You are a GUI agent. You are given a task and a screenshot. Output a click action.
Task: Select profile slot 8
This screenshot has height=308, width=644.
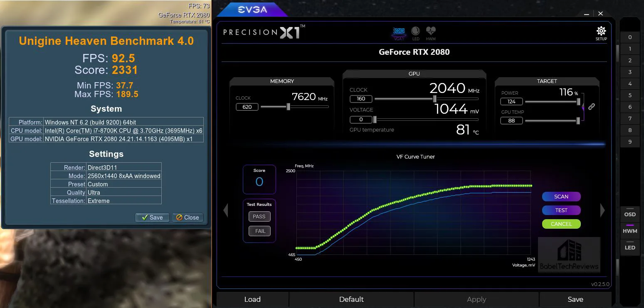[630, 130]
